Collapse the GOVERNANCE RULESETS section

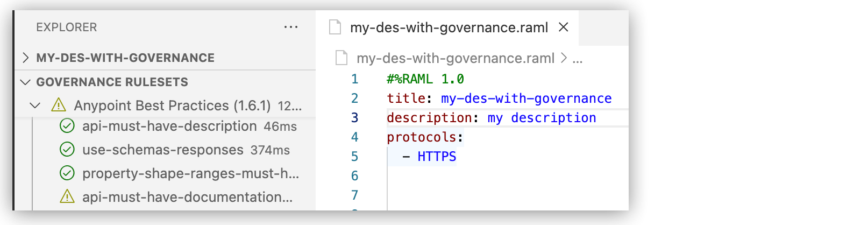25,82
